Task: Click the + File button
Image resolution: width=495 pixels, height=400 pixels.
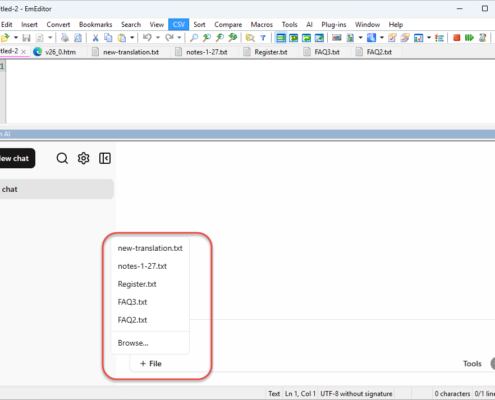Action: pyautogui.click(x=151, y=364)
